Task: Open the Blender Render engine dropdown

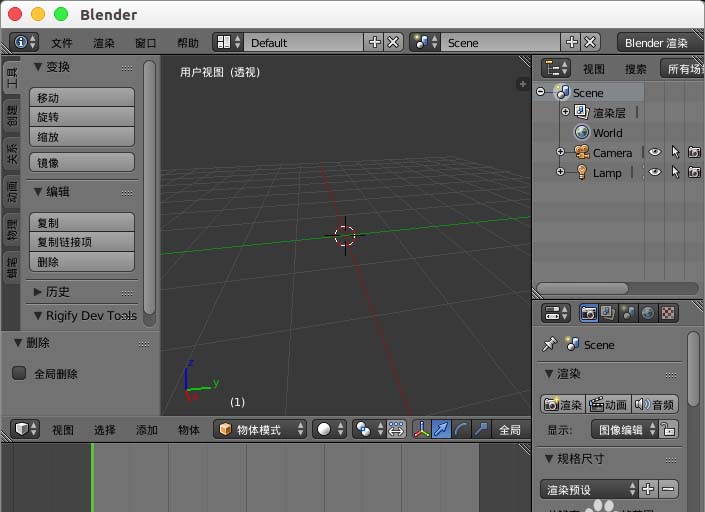Action: pyautogui.click(x=659, y=42)
